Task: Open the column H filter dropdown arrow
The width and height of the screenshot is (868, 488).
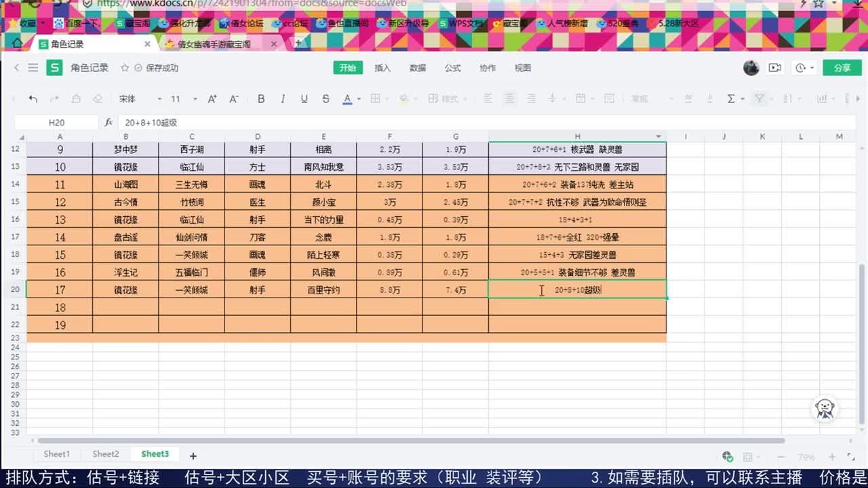Action: 658,136
